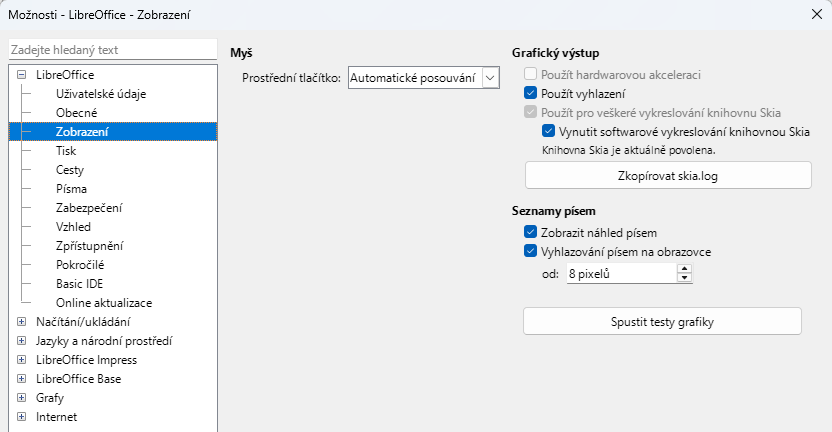
Task: Select the Načítání/ukládání category label
Action: pyautogui.click(x=83, y=322)
